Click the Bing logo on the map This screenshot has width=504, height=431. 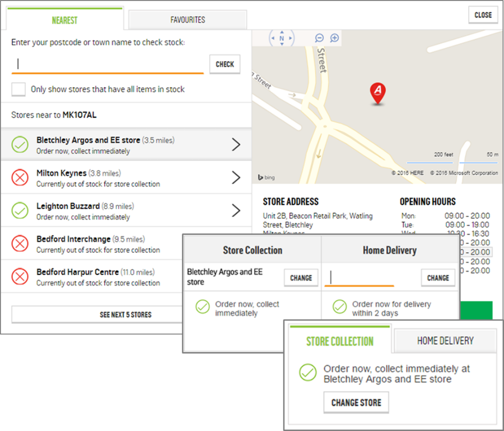[266, 177]
